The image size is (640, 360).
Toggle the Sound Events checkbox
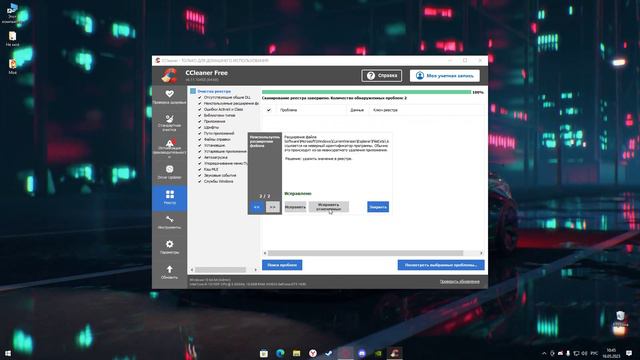[200, 175]
